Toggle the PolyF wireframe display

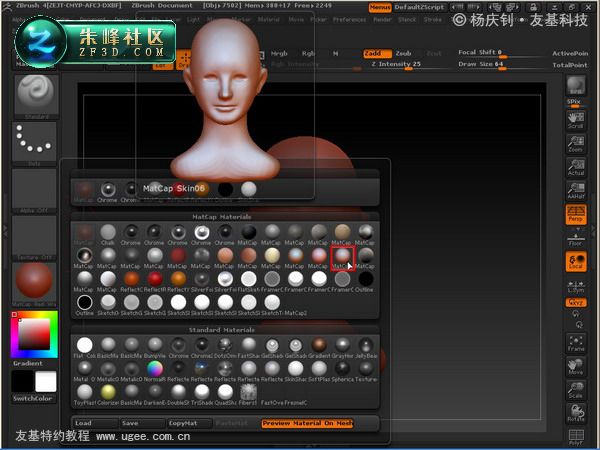pos(576,437)
